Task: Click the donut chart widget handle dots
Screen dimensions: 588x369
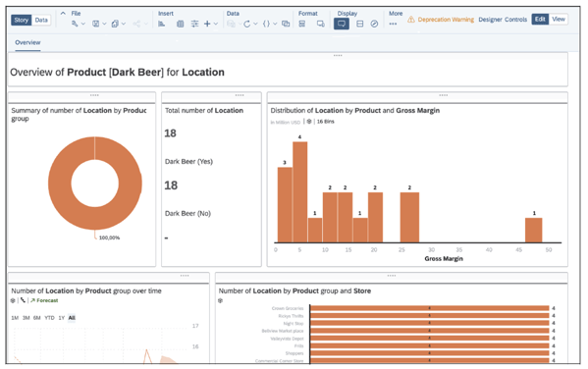Action: tap(94, 95)
